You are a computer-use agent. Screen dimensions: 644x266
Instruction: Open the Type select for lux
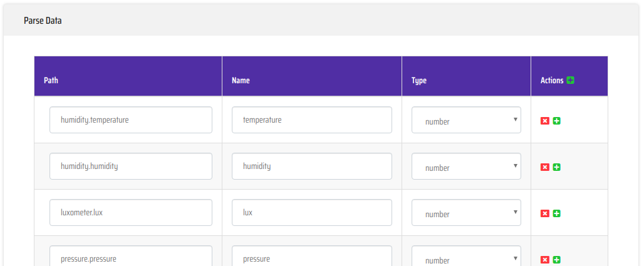pos(466,213)
